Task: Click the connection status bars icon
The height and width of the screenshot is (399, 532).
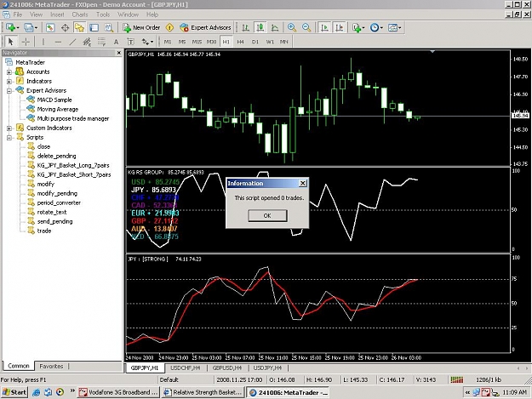Action: [457, 379]
